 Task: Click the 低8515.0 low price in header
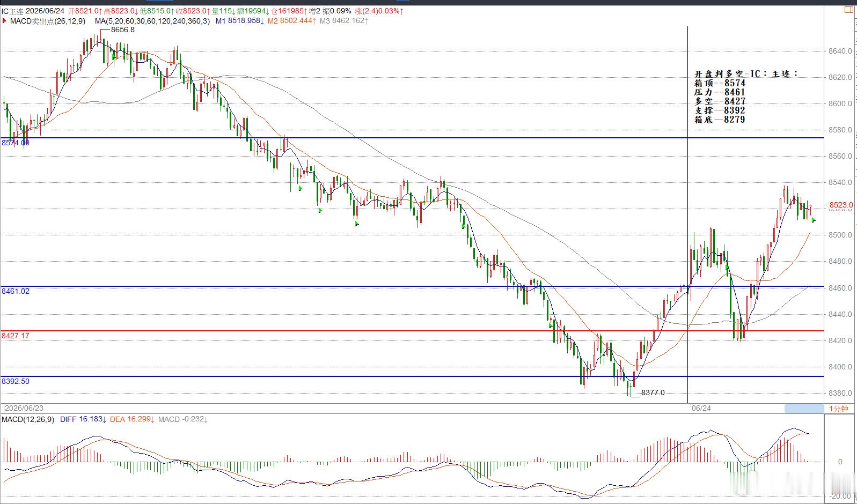tap(157, 11)
